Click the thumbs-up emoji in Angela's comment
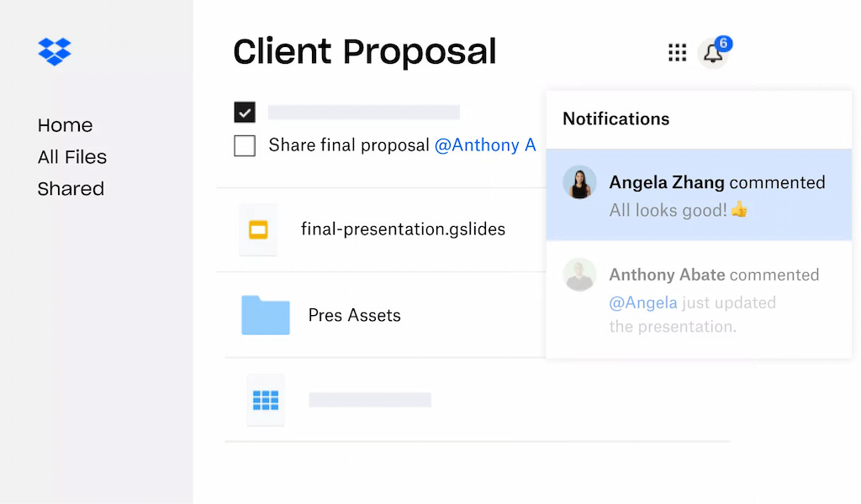The image size is (861, 504). pyautogui.click(x=738, y=210)
